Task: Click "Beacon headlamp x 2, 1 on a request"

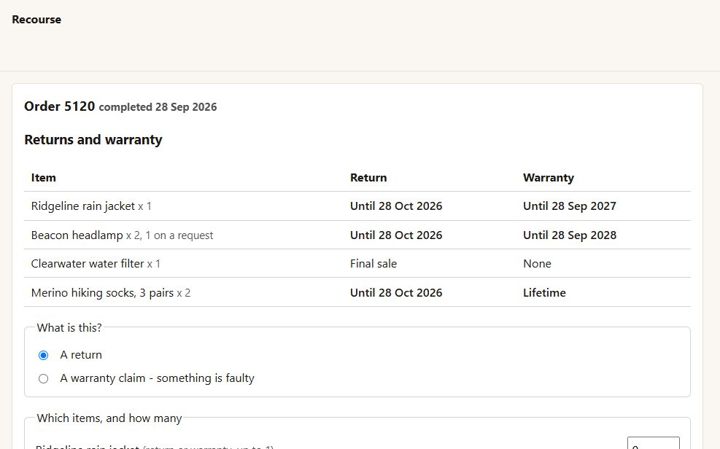Action: tap(122, 235)
